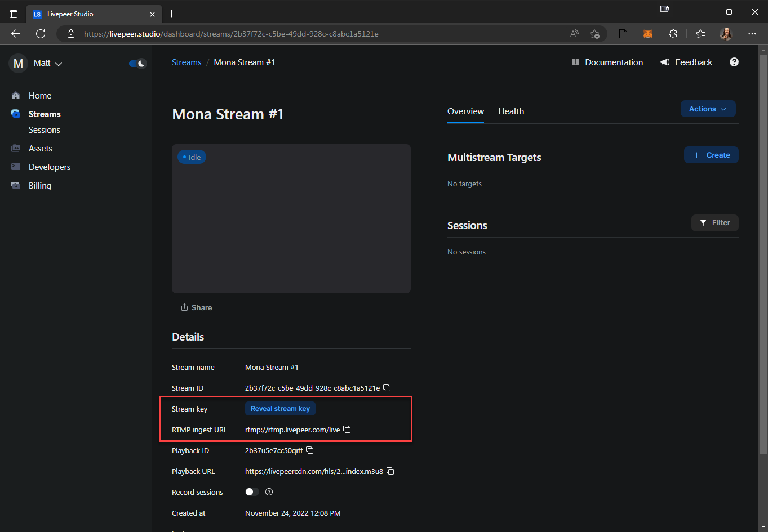Open a new browser tab
Image resolution: width=768 pixels, height=532 pixels.
click(172, 14)
